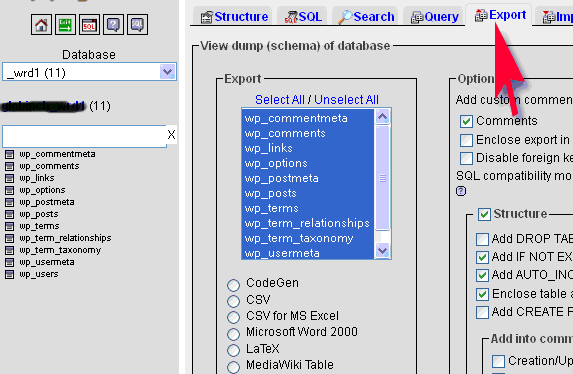Click table icon beside wp_links in sidebar
573x374 pixels.
coord(10,178)
